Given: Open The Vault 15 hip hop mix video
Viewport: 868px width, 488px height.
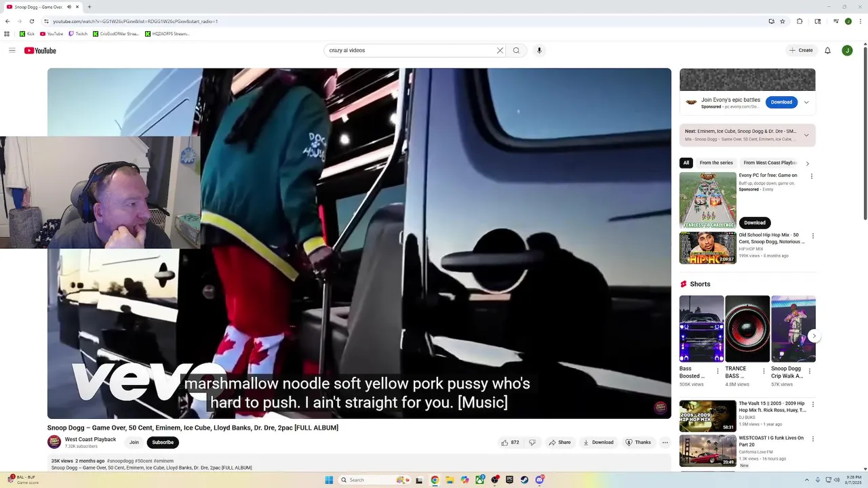Looking at the screenshot, I should pos(708,416).
